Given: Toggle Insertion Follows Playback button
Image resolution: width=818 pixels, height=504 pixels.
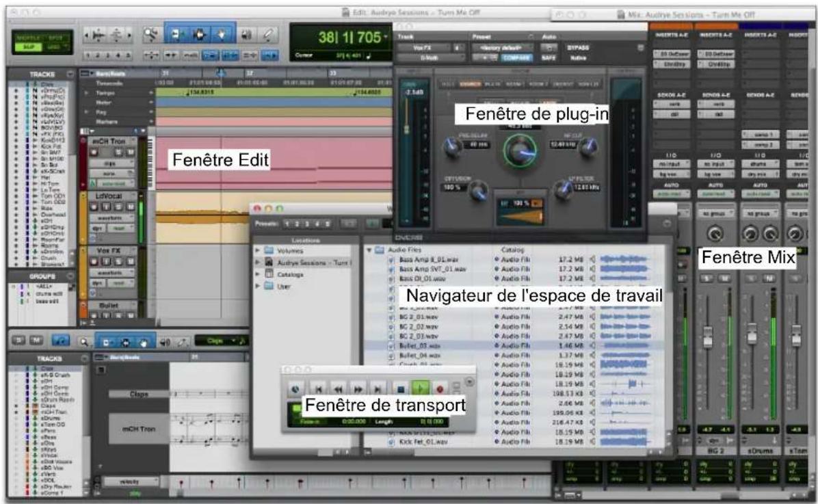Looking at the screenshot, I should click(269, 55).
